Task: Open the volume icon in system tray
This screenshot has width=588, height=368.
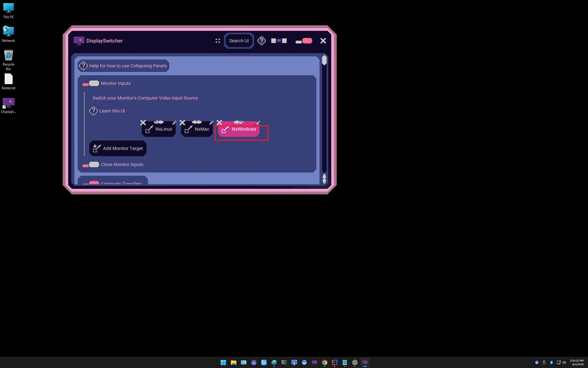Action: [564, 362]
